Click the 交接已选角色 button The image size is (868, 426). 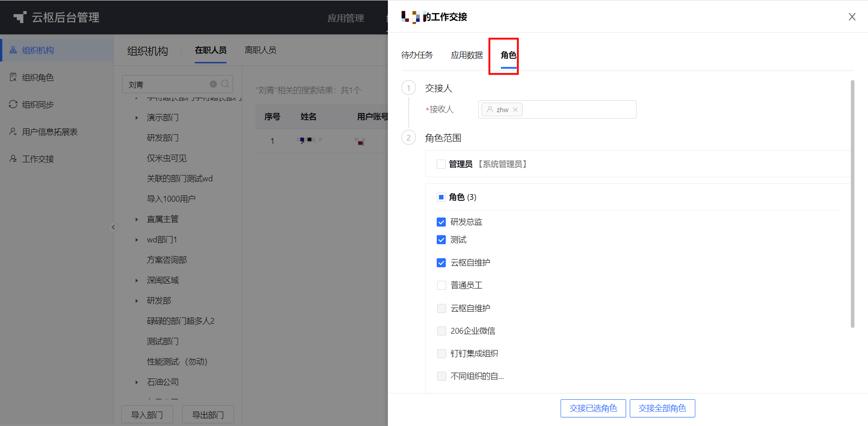[593, 408]
